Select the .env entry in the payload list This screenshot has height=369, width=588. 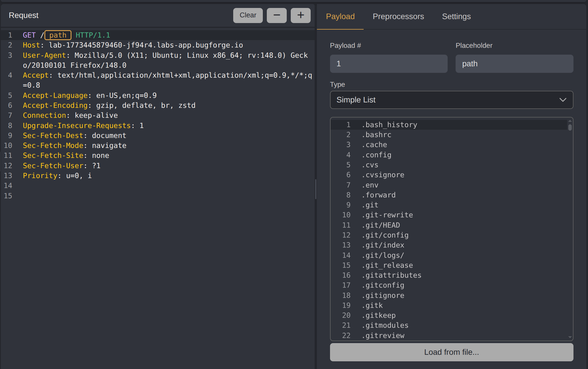click(370, 185)
